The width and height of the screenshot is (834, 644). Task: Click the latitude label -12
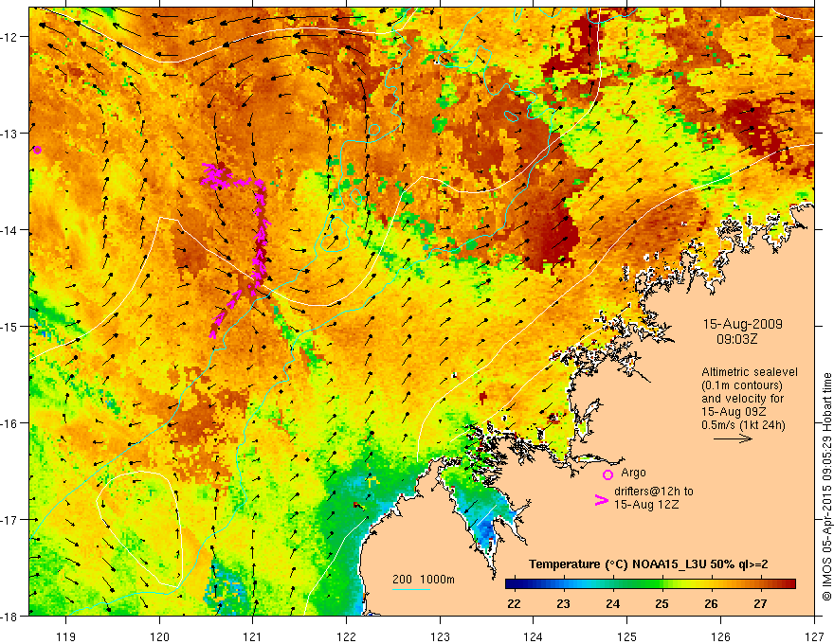tap(9, 37)
